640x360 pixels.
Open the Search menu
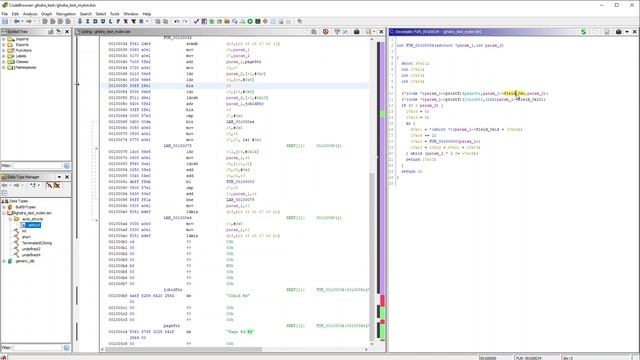coord(86,14)
